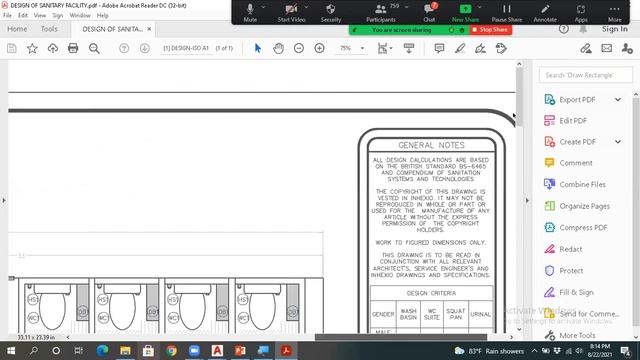Expand Export PDF chevron

618,100
